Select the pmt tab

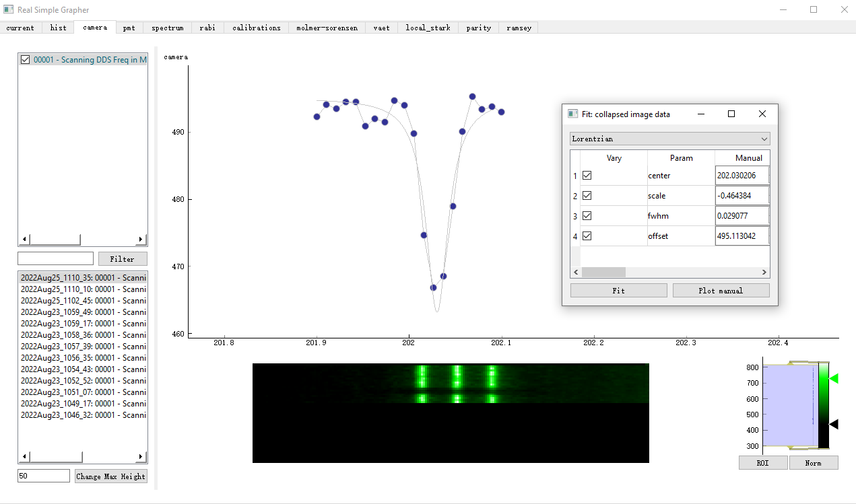(129, 28)
